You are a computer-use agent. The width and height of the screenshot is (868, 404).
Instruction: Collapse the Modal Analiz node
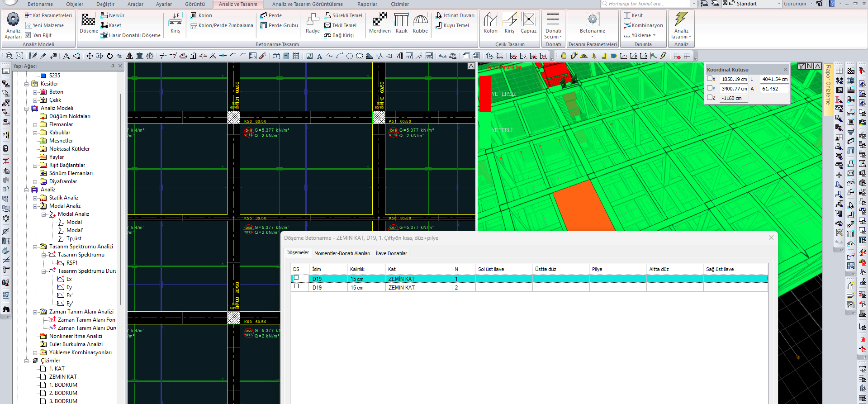(x=35, y=206)
